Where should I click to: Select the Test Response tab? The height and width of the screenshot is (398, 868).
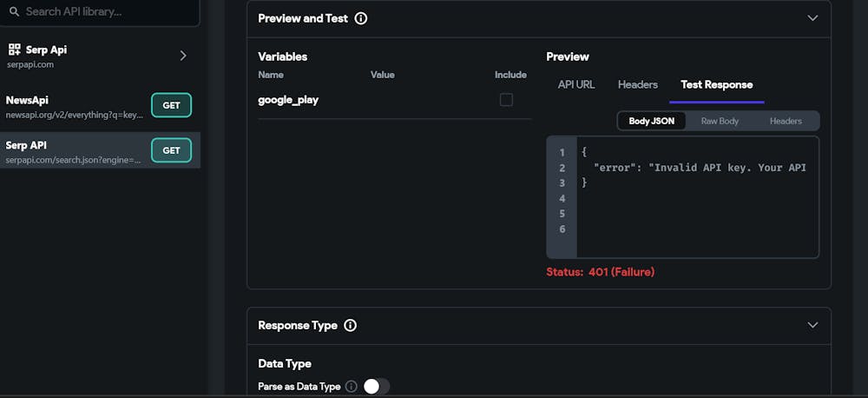[716, 84]
